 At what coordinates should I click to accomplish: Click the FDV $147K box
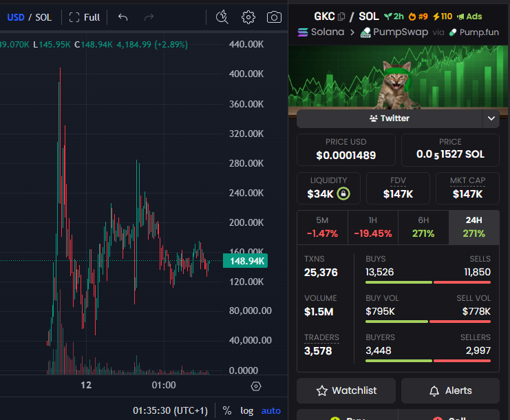[398, 189]
